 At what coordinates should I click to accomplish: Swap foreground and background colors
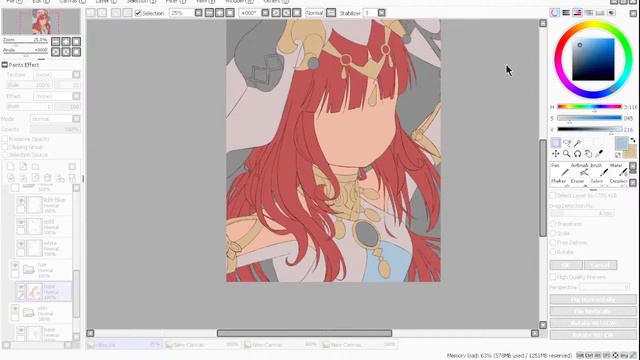point(633,140)
